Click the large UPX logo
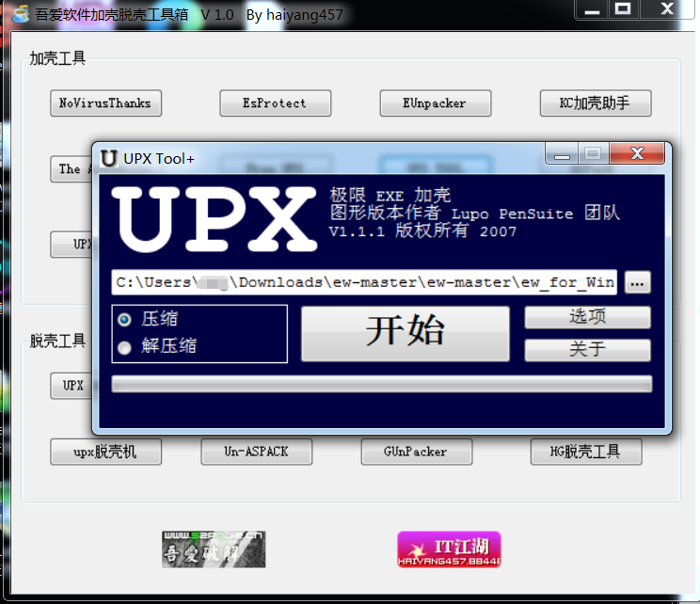This screenshot has width=700, height=604. 215,219
